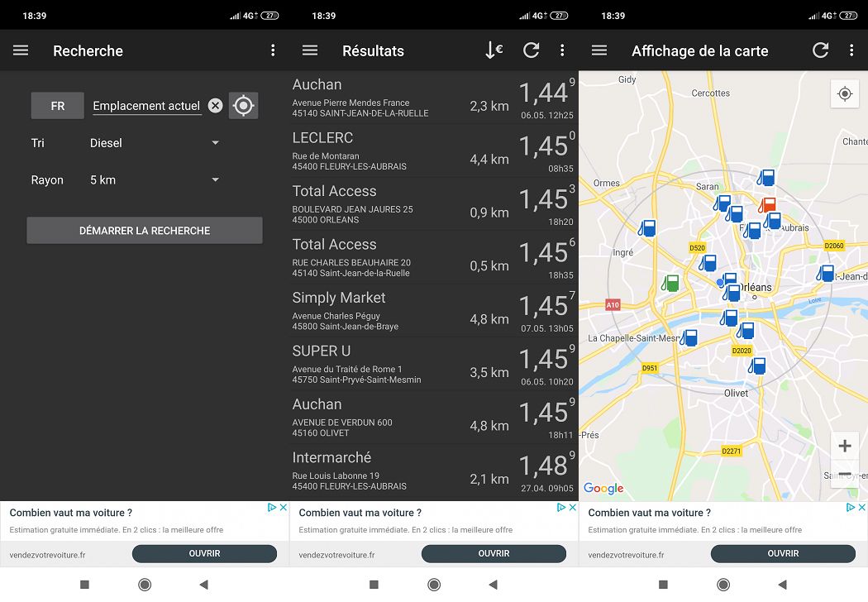The width and height of the screenshot is (868, 602).
Task: Clear the Emplacement actuel field
Action: coord(215,105)
